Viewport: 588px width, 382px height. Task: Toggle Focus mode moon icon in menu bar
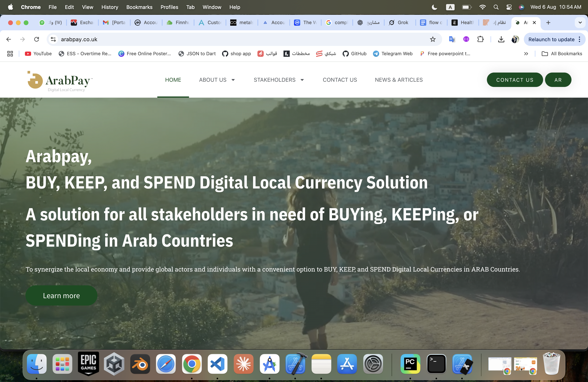point(435,7)
